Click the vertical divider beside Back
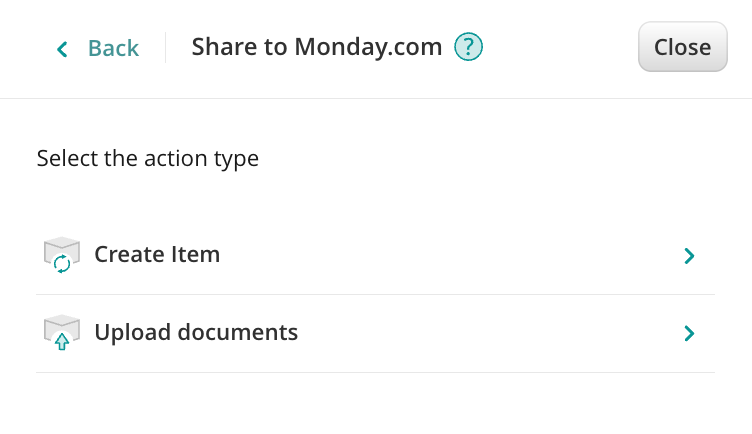 (165, 48)
